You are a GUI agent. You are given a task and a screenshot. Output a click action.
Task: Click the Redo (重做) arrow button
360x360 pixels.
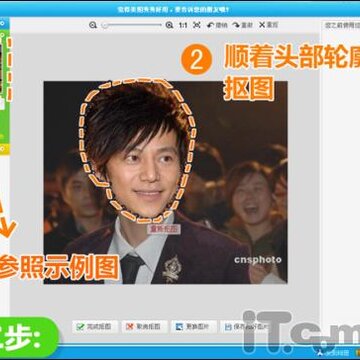point(242,25)
